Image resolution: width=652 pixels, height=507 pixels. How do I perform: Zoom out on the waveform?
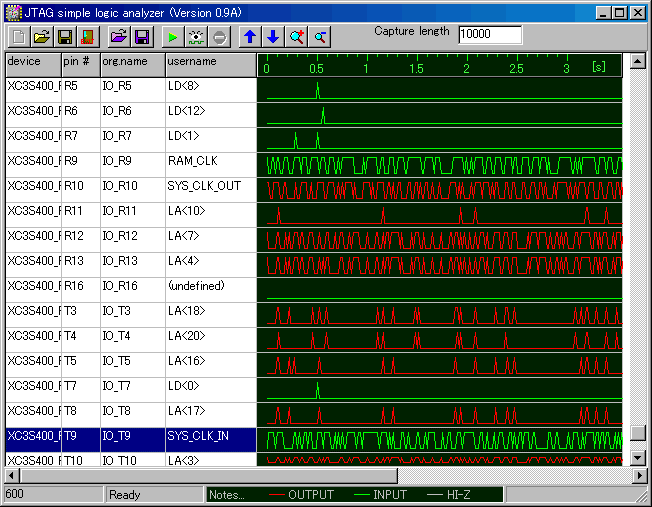click(x=319, y=37)
